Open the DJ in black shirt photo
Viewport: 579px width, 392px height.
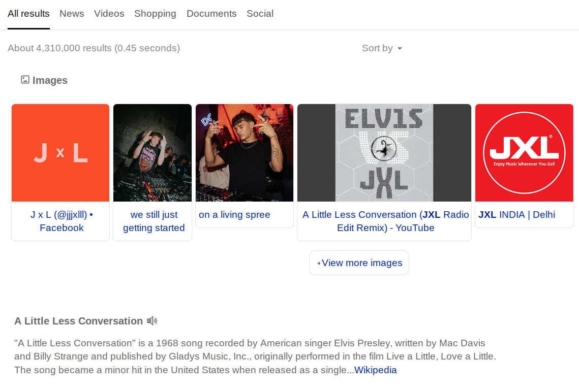(245, 153)
